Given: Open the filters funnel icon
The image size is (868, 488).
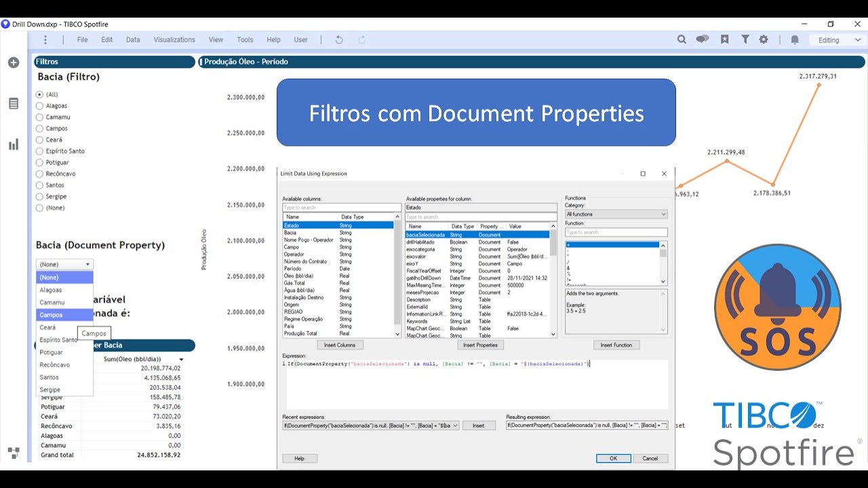Looking at the screenshot, I should tap(745, 39).
